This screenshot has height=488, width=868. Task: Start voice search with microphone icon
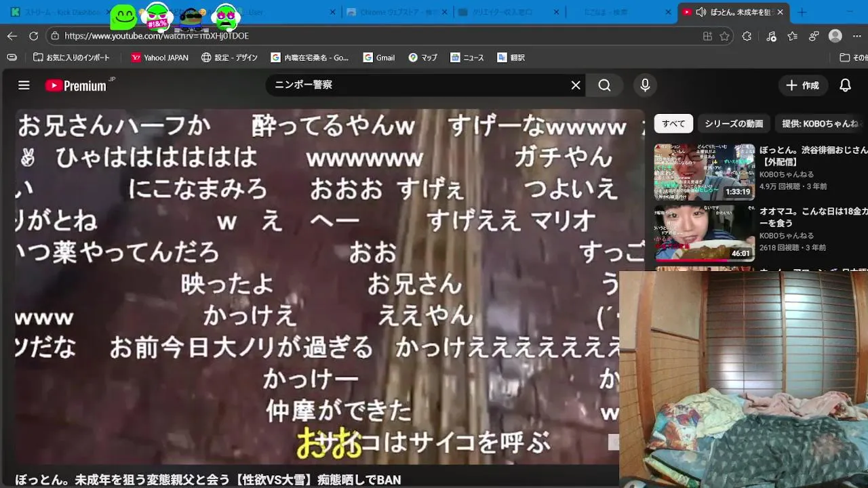tap(645, 85)
